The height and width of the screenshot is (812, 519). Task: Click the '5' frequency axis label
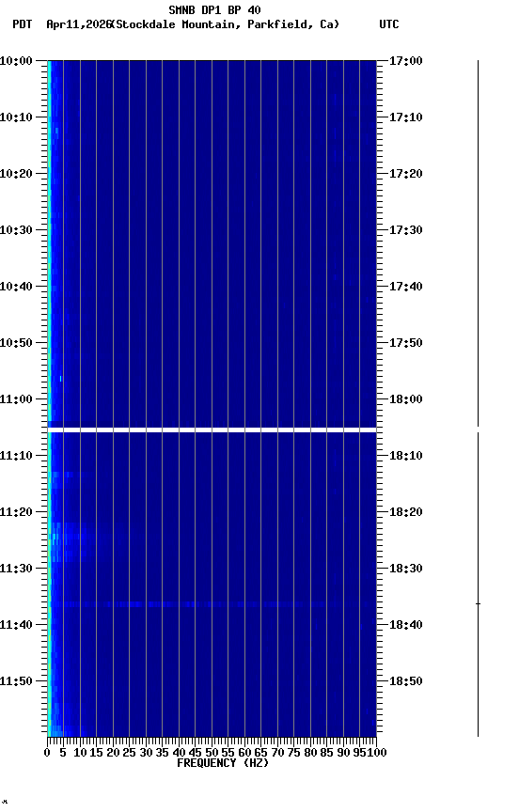63,754
